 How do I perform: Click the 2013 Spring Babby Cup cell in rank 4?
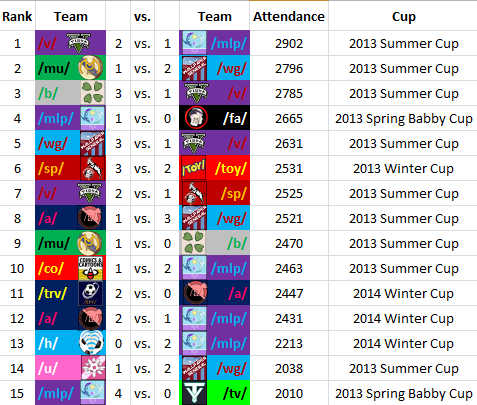(x=403, y=118)
